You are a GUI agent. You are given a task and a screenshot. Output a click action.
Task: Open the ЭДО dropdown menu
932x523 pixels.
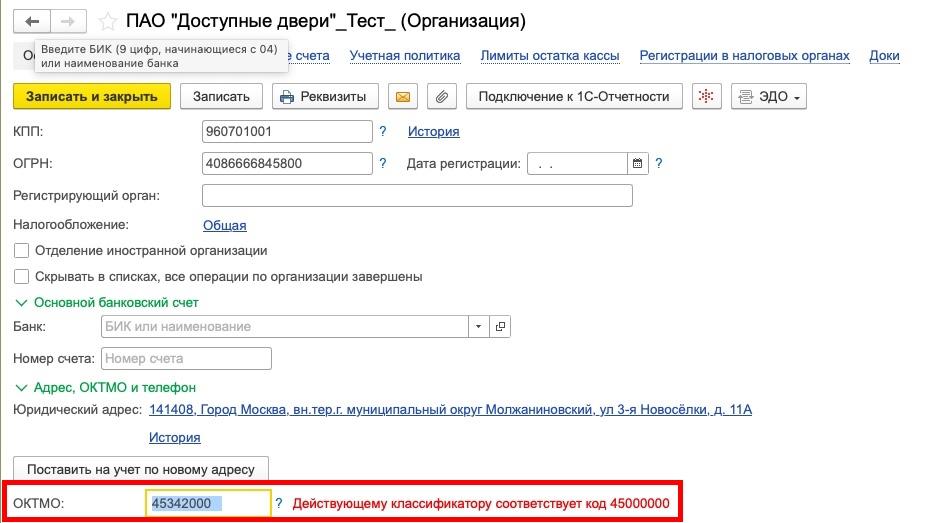click(x=768, y=97)
